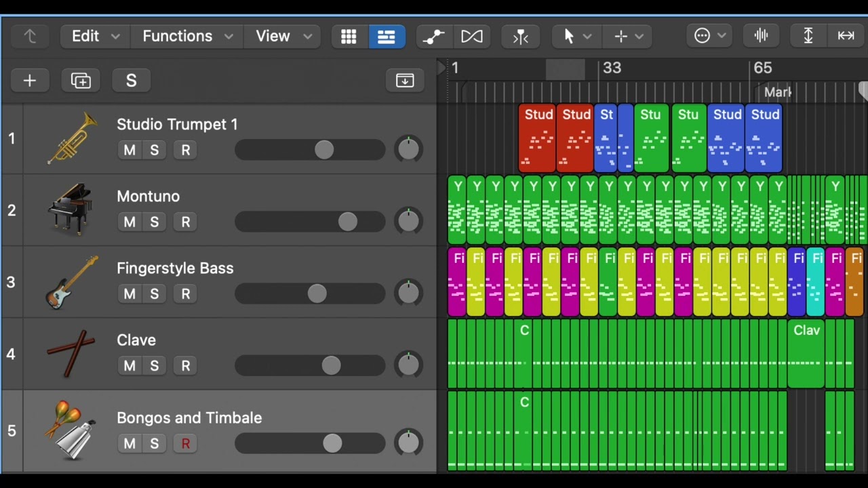
Task: Click the horizontal auto zoom icon
Action: 846,36
